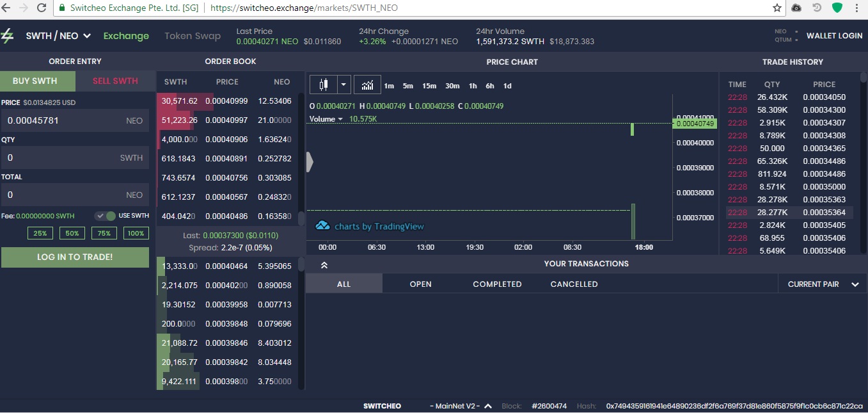
Task: Select 5m chart interval
Action: pos(408,86)
